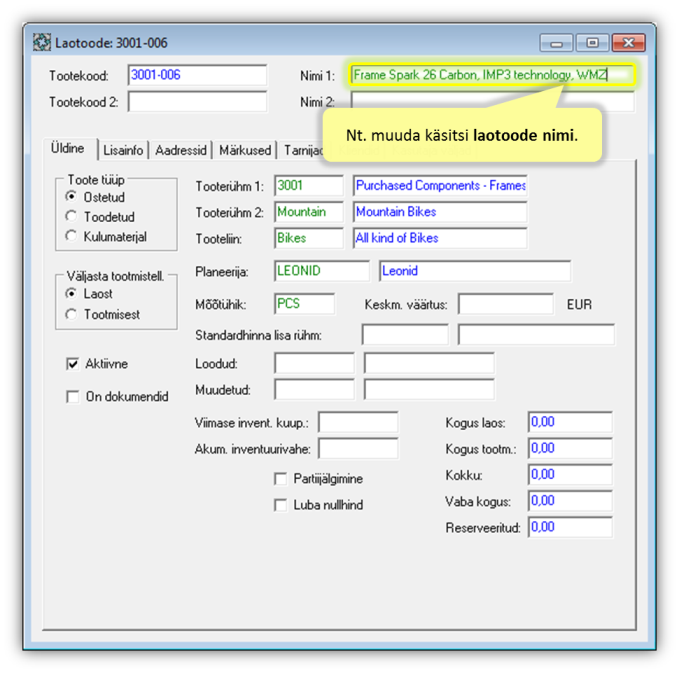Click the Kogus tootm. value field
Screen dimensions: 679x673
(570, 448)
